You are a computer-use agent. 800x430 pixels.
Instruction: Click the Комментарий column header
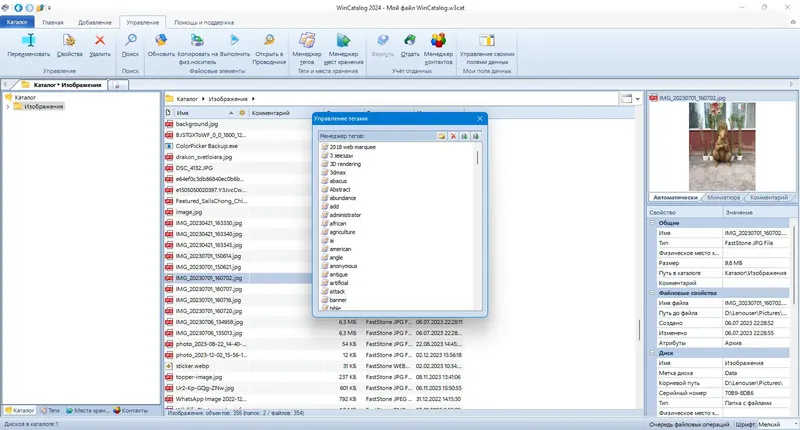(285, 113)
